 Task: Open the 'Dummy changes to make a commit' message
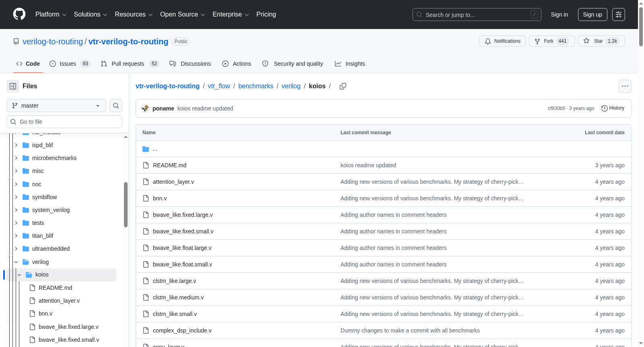pos(410,330)
